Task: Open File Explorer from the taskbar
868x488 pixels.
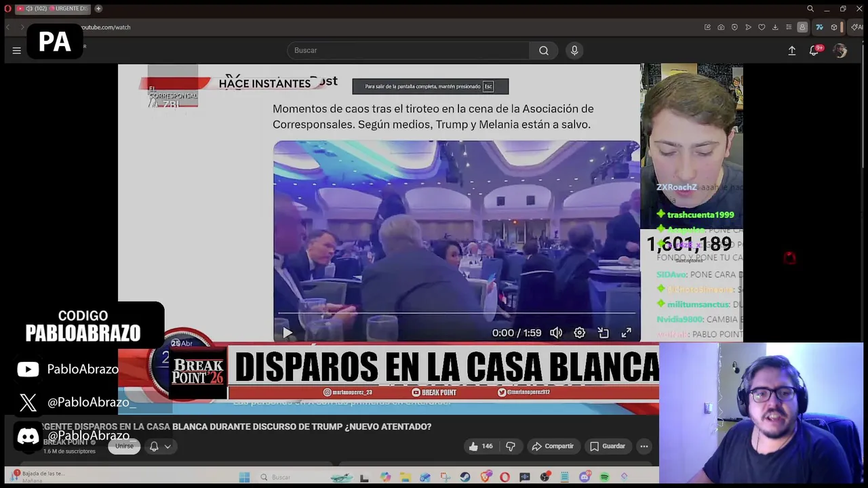Action: click(x=406, y=477)
